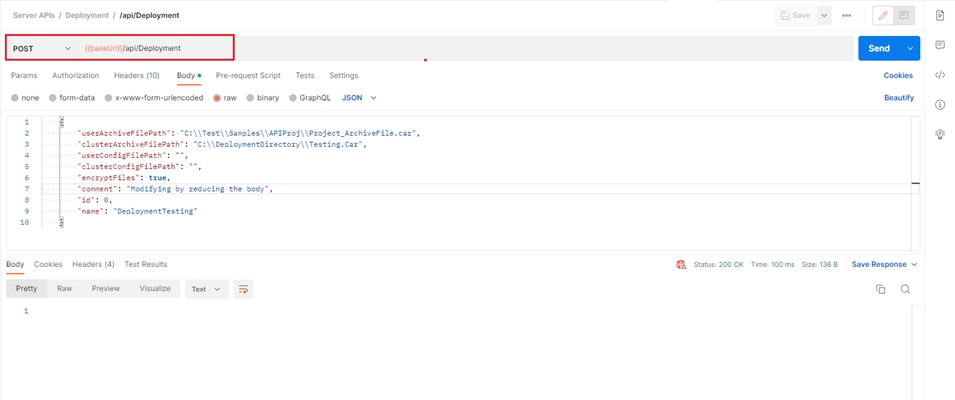Viewport: 955px width, 400px height.
Task: Open the Headers (10) request tab
Action: click(x=136, y=75)
